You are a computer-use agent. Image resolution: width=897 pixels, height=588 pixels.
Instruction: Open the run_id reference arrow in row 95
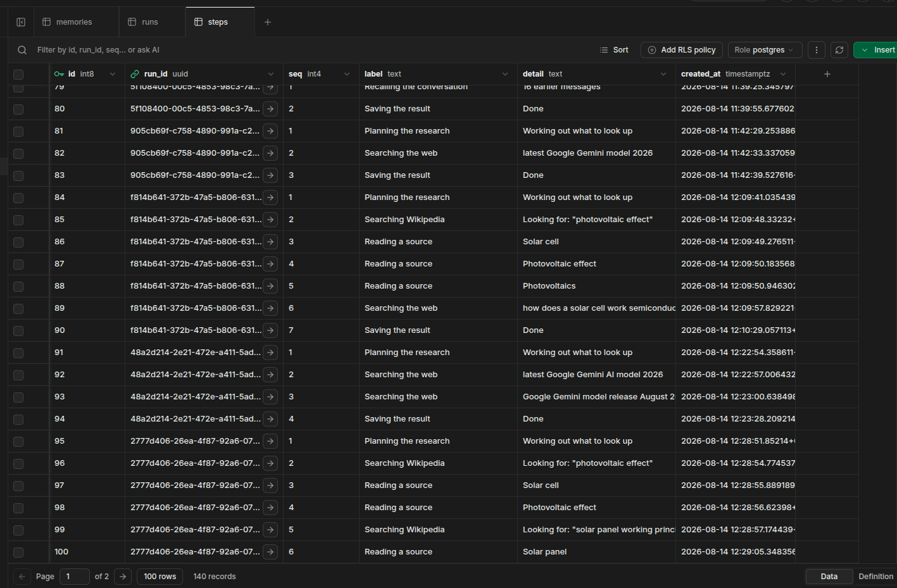[270, 441]
